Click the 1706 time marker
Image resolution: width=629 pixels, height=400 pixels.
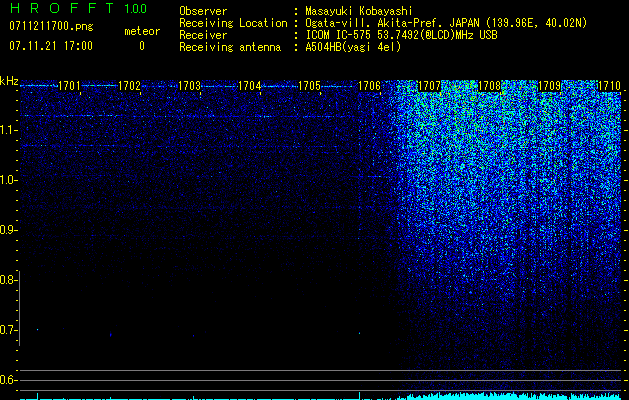tap(369, 86)
